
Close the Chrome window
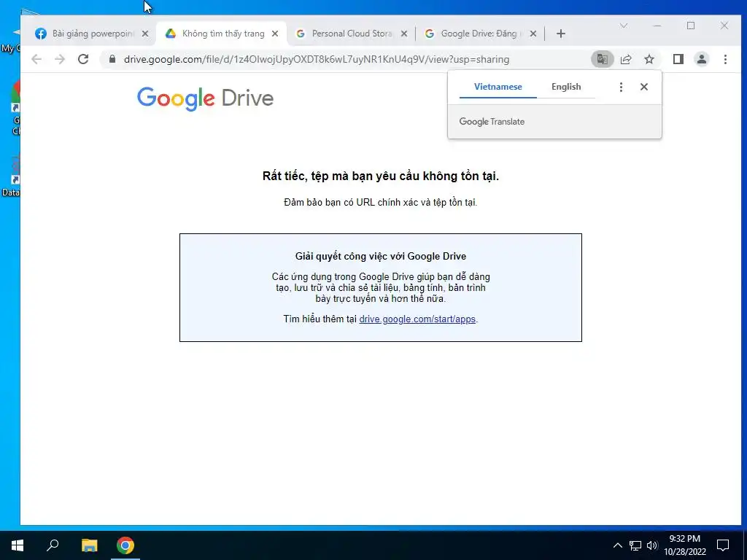point(724,26)
